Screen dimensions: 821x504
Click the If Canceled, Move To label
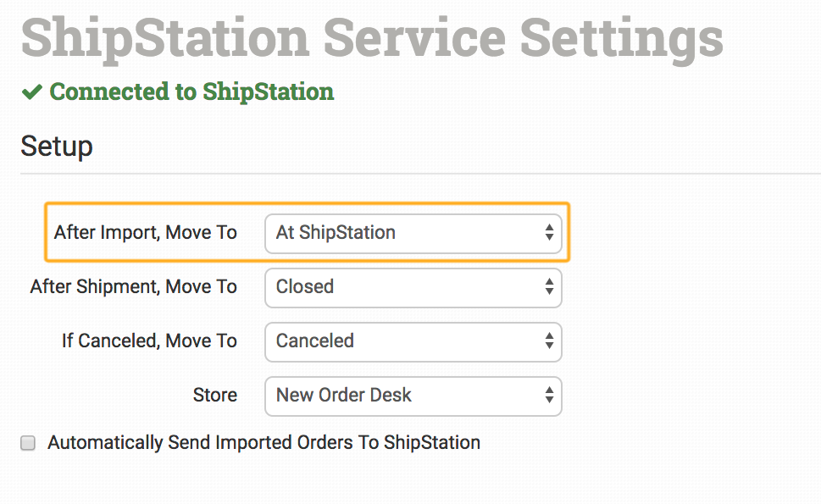click(x=149, y=341)
